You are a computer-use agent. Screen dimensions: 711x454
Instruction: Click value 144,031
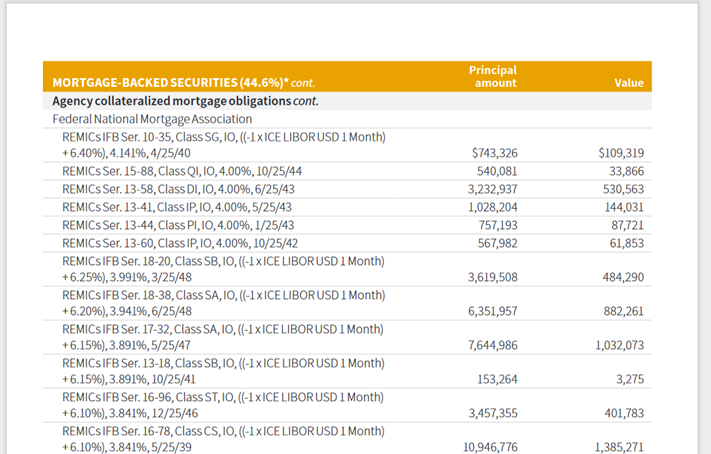point(624,207)
